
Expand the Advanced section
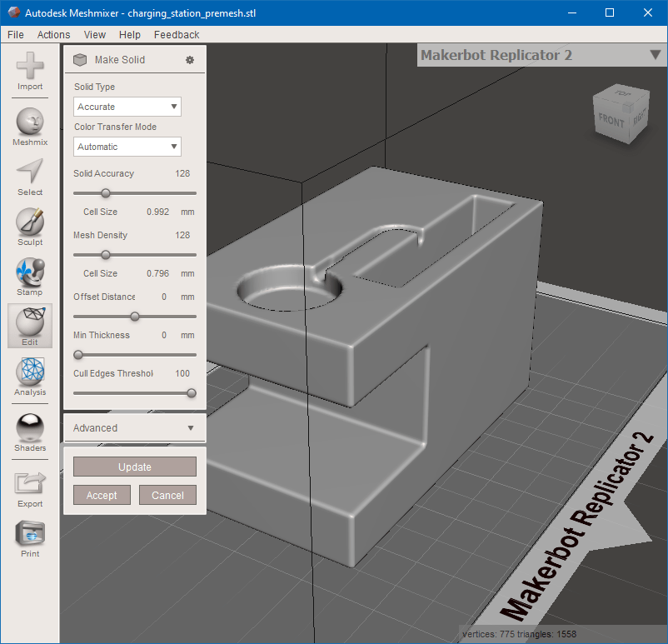point(134,428)
